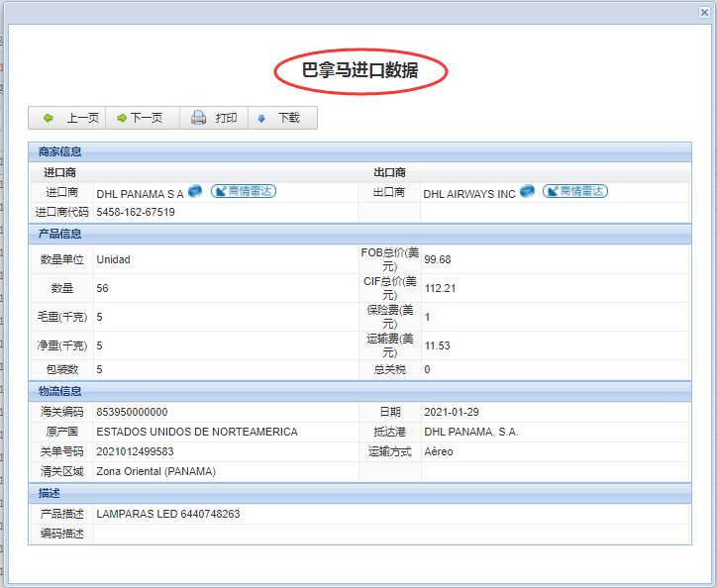Click the globe icon beside DHL AIRWAYS INC
This screenshot has width=717, height=588.
527,191
